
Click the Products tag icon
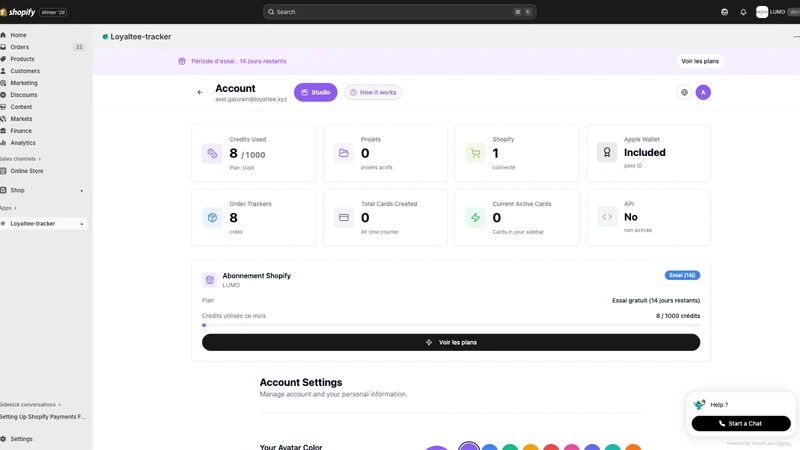pos(3,59)
